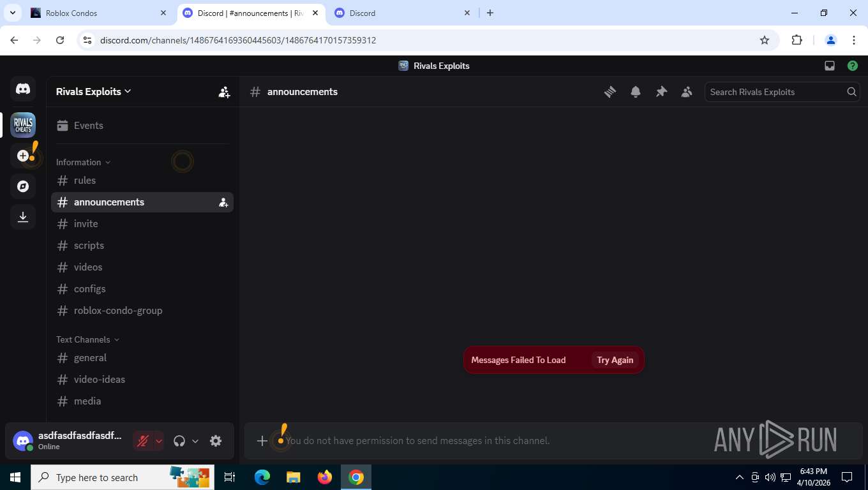View site information icon in address bar
The image size is (868, 490).
pyautogui.click(x=88, y=40)
